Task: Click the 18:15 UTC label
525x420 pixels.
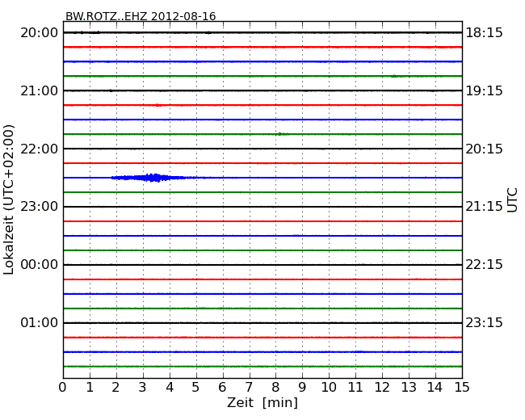Action: (x=484, y=33)
